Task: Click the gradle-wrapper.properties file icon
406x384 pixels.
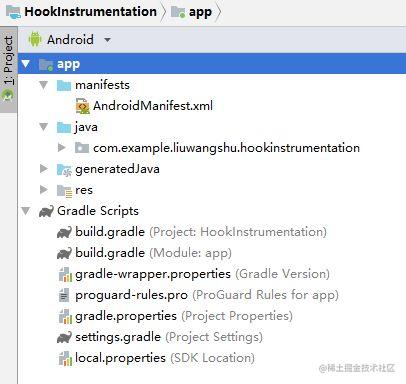Action: pos(65,274)
